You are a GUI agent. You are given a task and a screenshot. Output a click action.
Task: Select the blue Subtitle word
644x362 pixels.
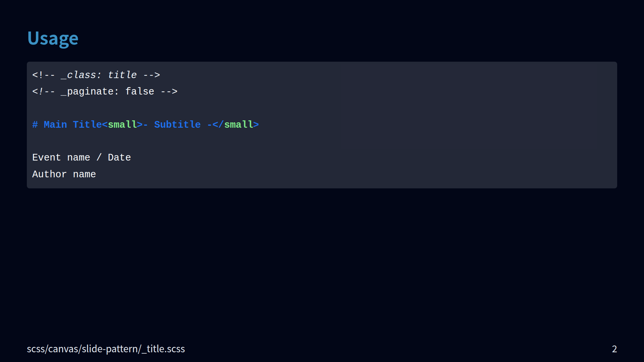pyautogui.click(x=177, y=125)
